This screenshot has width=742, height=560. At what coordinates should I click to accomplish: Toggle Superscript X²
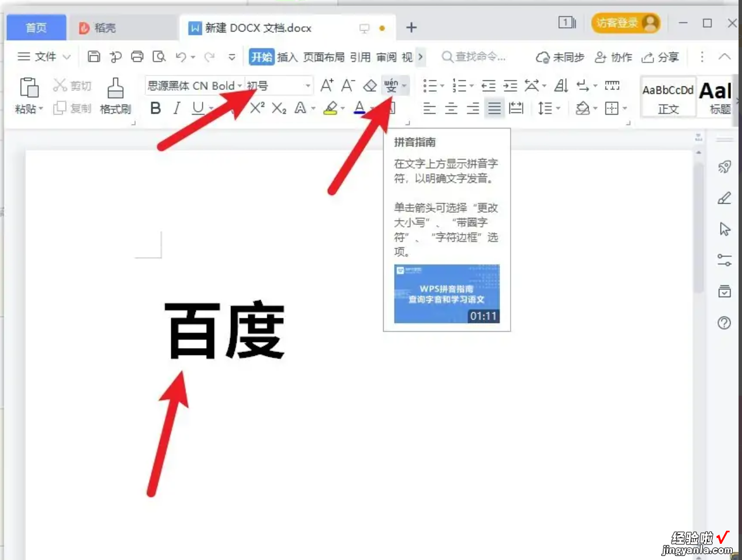click(257, 108)
